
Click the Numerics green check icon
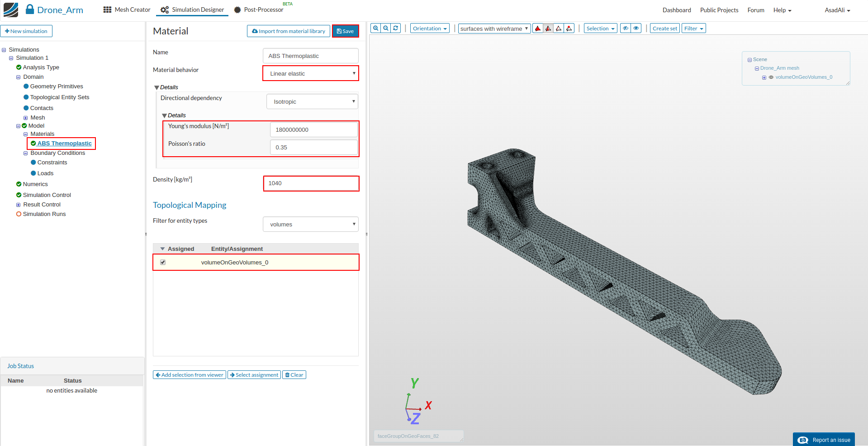tap(19, 184)
